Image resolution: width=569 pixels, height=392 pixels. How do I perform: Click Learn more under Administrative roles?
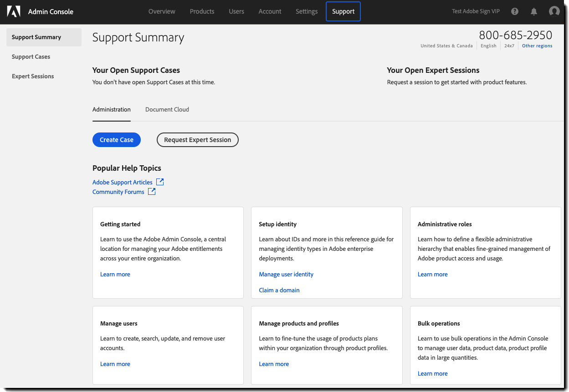(433, 274)
